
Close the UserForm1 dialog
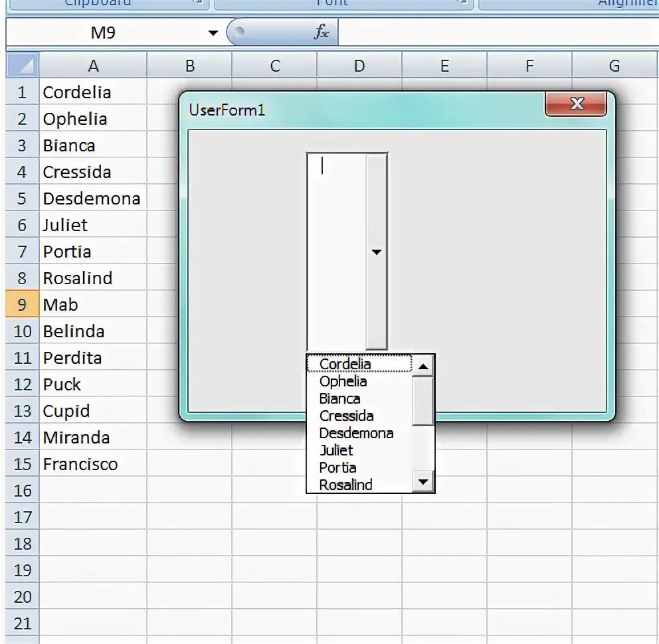point(576,104)
